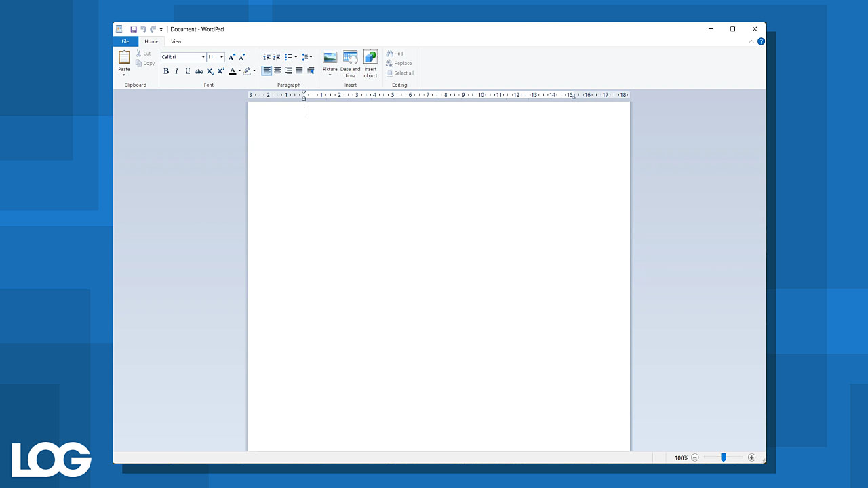The width and height of the screenshot is (868, 488).
Task: Switch to the Home ribbon tab
Action: click(x=151, y=41)
